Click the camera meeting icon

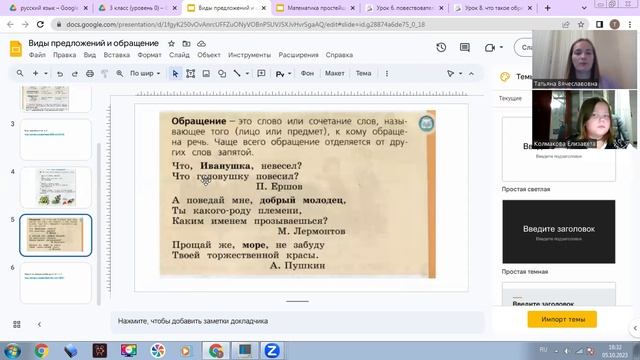pyautogui.click(x=490, y=48)
